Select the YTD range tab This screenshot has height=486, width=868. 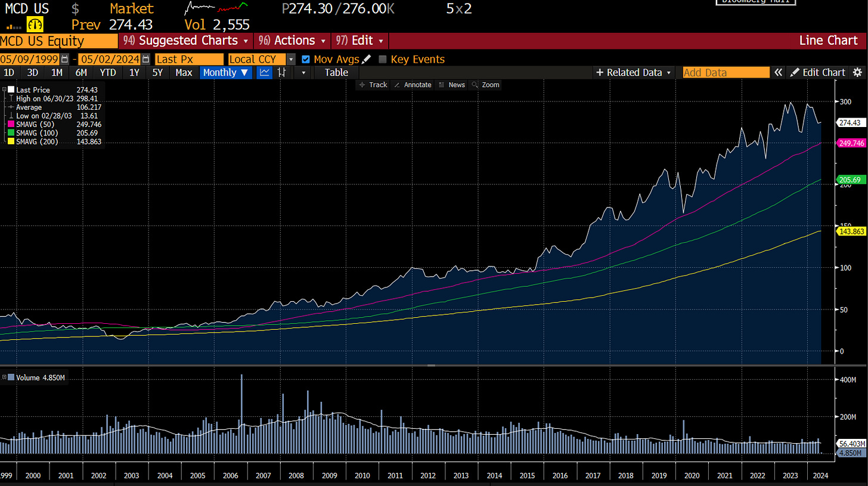(108, 72)
